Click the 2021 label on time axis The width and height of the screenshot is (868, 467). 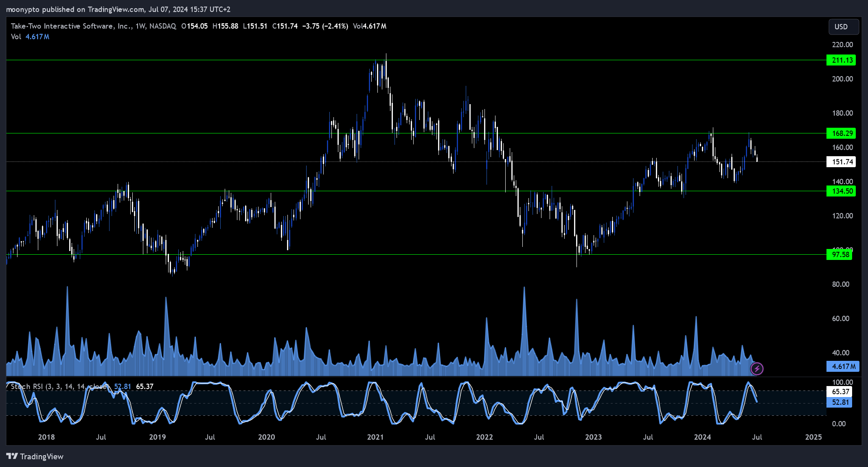coord(375,437)
